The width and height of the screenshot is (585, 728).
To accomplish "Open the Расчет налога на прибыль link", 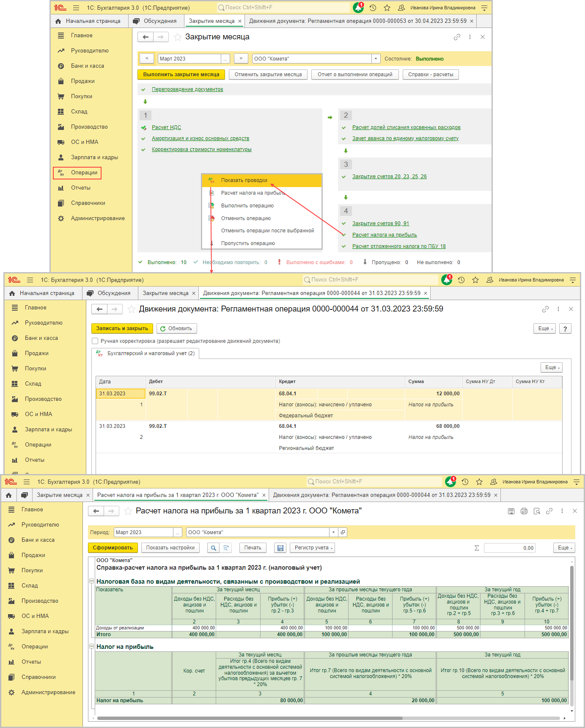I will 385,235.
